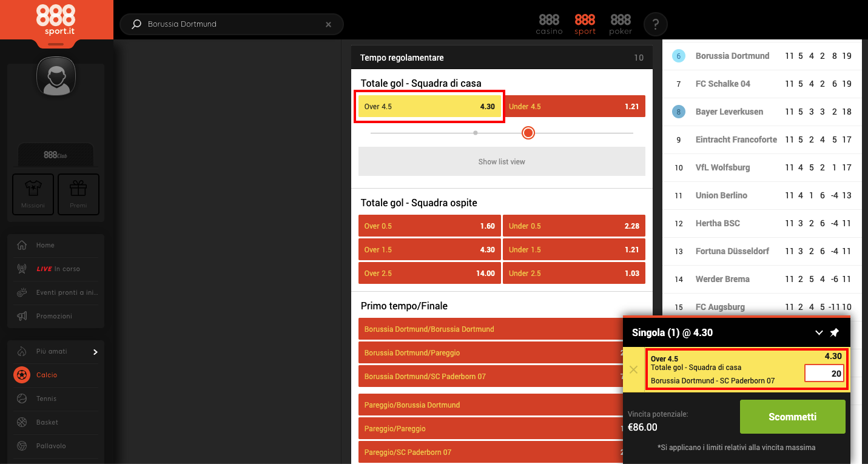The image size is (868, 464).
Task: Deselect the Over 4.5 home goals bet
Action: click(429, 106)
